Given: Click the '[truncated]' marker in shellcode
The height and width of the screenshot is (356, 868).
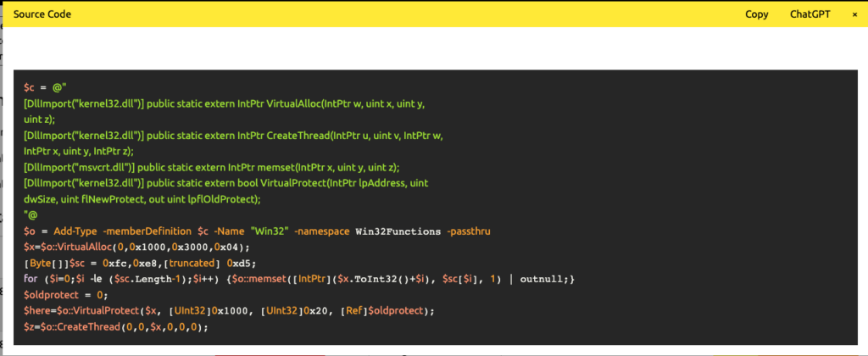Looking at the screenshot, I should [191, 263].
